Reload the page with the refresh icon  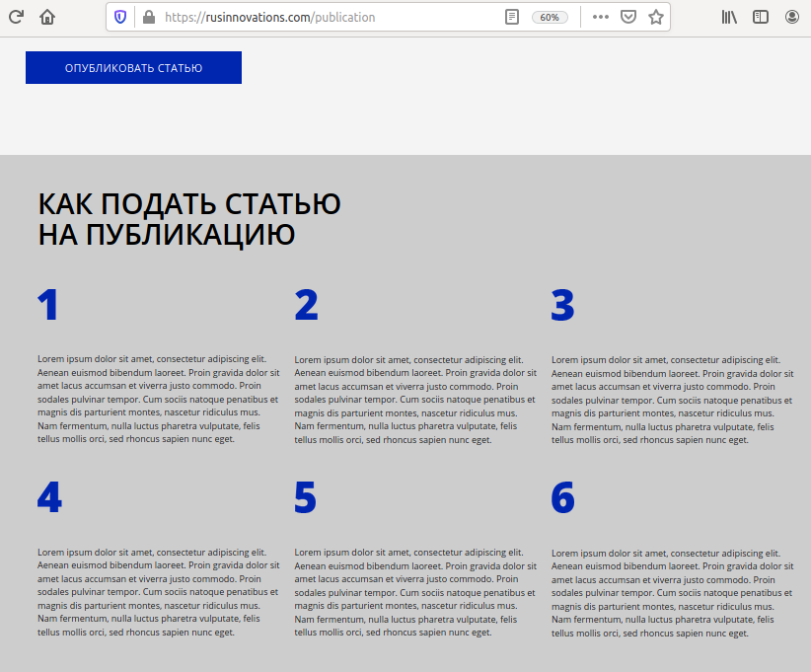(x=16, y=17)
